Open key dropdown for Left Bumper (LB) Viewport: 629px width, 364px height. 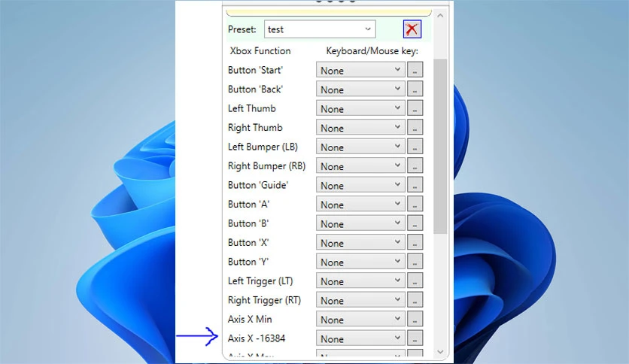[x=360, y=147]
